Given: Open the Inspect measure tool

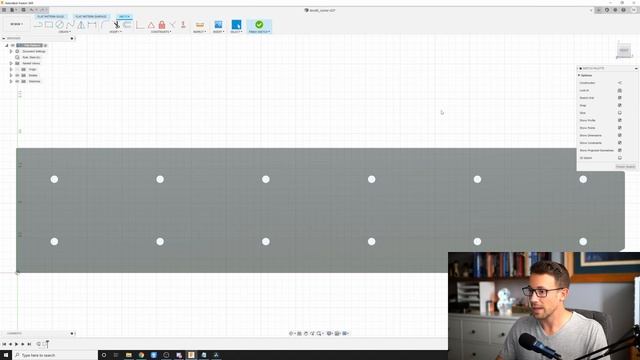Looking at the screenshot, I should [200, 25].
